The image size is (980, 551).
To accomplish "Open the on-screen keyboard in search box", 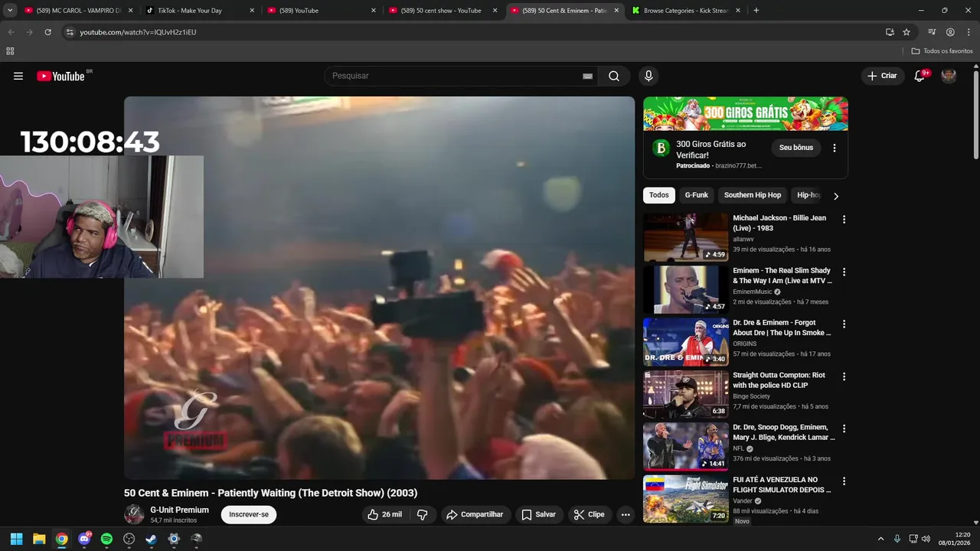I will 587,76.
